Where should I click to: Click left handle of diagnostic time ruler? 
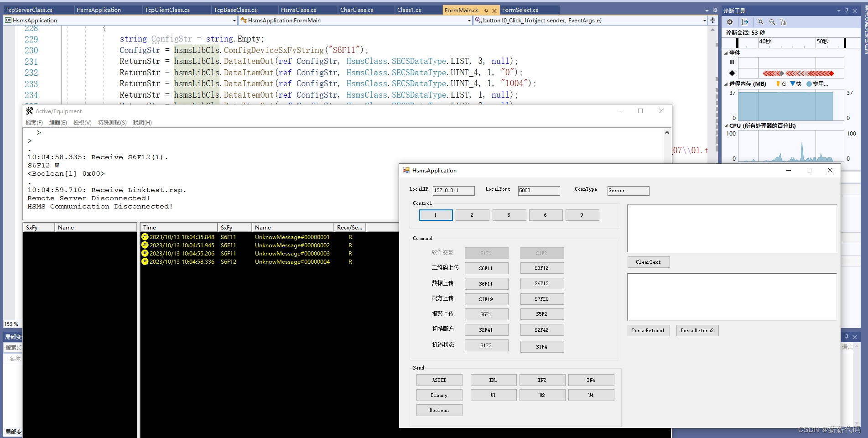pyautogui.click(x=738, y=42)
